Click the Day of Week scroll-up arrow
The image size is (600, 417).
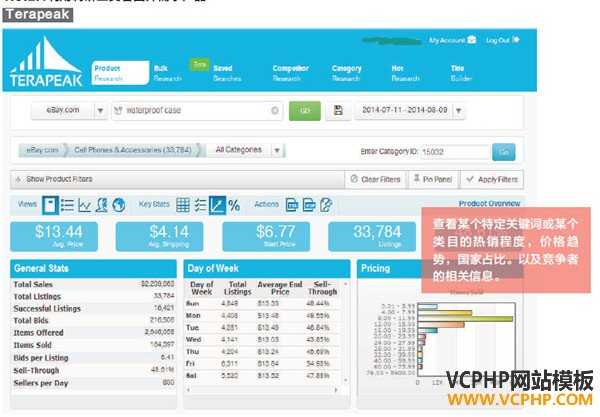[x=345, y=284]
